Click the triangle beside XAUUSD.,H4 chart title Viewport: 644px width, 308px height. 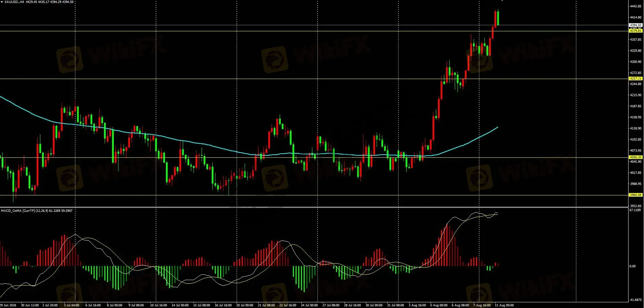tap(2, 2)
